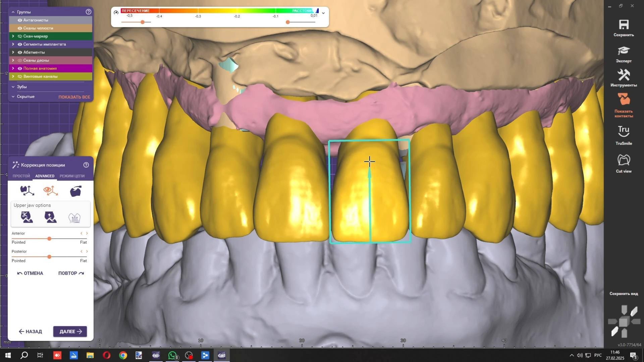644x362 pixels.
Task: Toggle eye icon for Полная анатомия
Action: coord(20,68)
